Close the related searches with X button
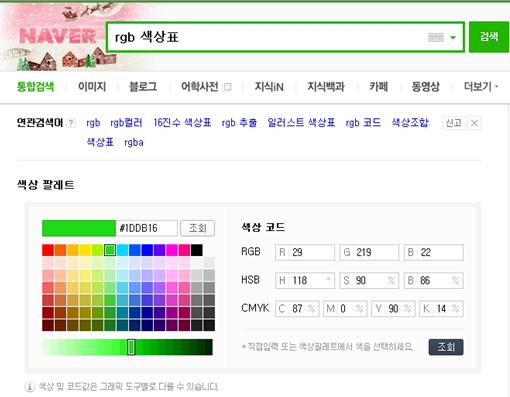This screenshot has height=397, width=510. [474, 123]
